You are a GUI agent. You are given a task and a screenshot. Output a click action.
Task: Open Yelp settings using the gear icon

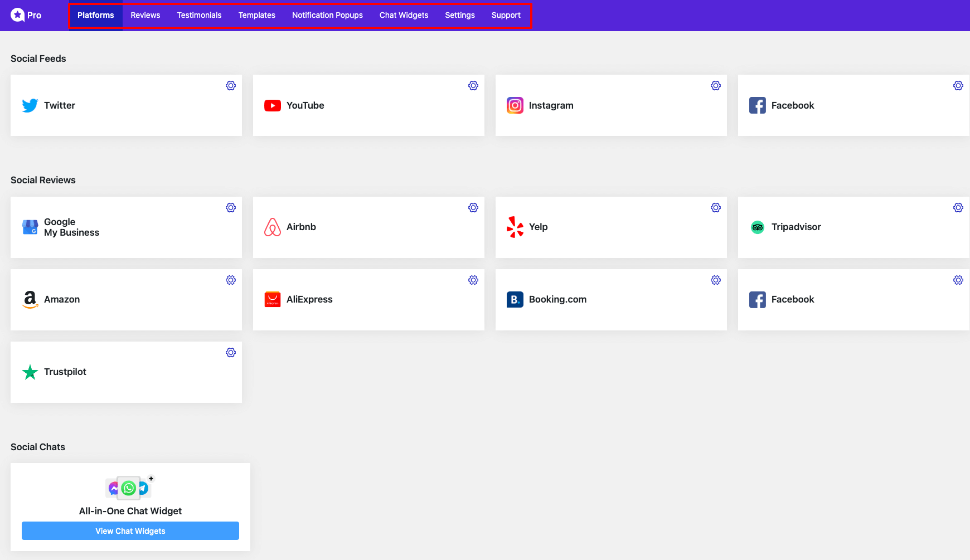[x=716, y=207]
